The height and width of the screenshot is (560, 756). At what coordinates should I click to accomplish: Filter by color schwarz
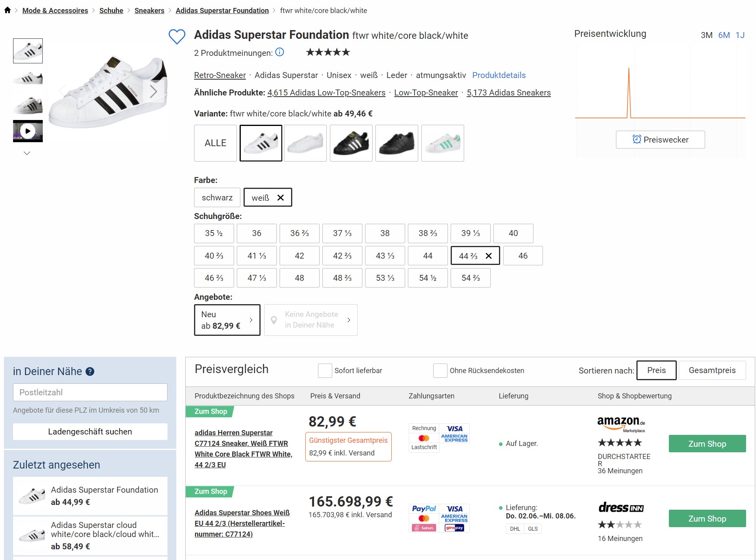click(217, 197)
